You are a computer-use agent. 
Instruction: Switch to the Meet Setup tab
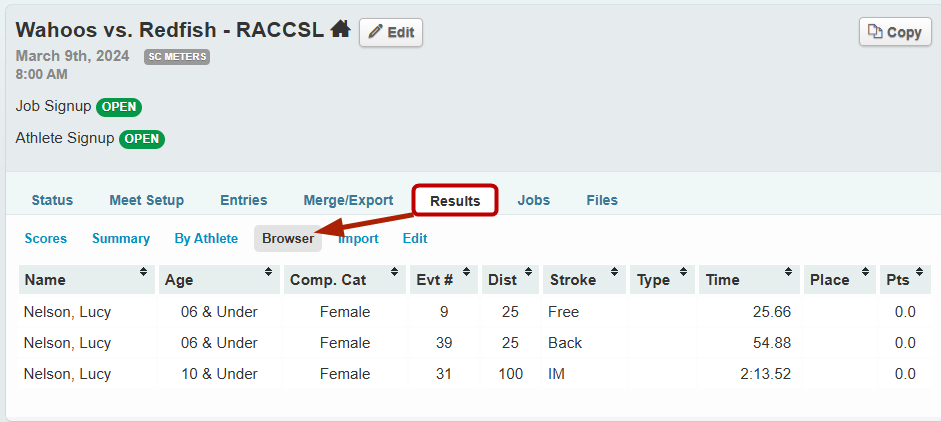146,200
